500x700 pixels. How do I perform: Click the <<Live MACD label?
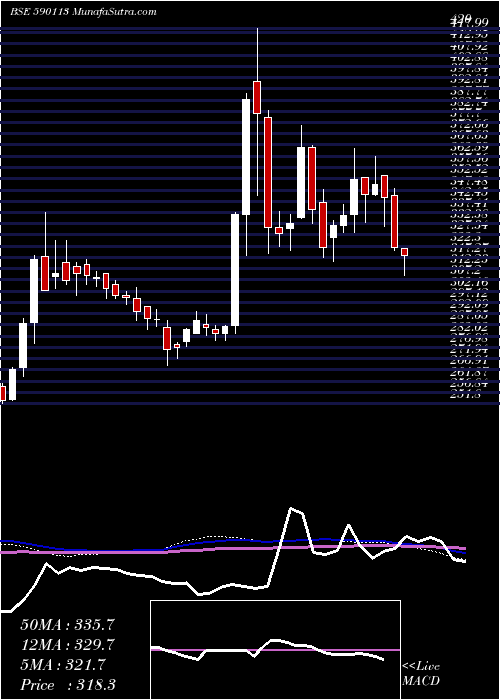tap(421, 674)
